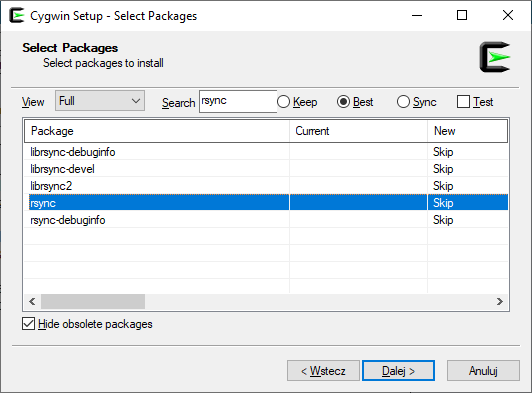Close the Cygwin Setup window
This screenshot has width=532, height=393.
508,16
